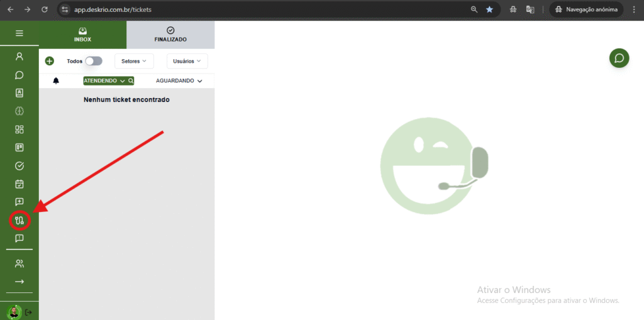Click the browser address bar URL

113,10
